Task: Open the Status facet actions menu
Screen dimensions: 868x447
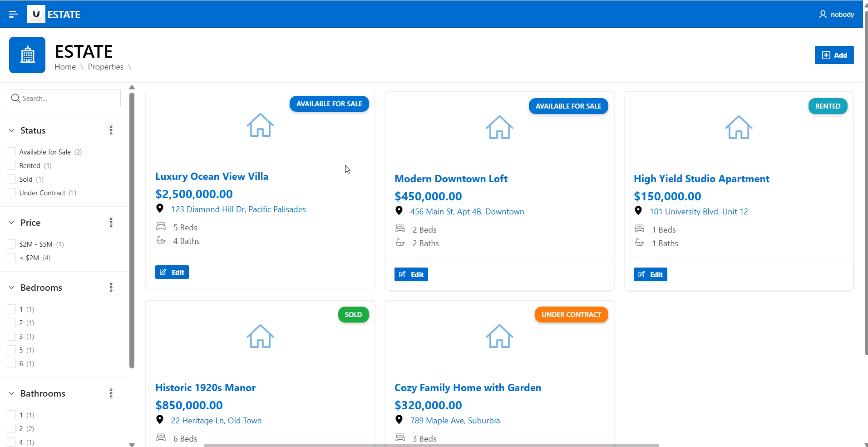Action: tap(111, 130)
